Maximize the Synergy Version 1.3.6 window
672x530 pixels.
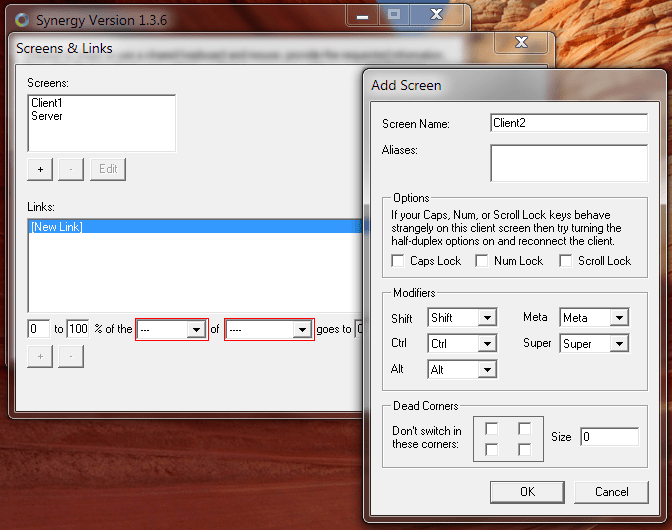point(394,15)
